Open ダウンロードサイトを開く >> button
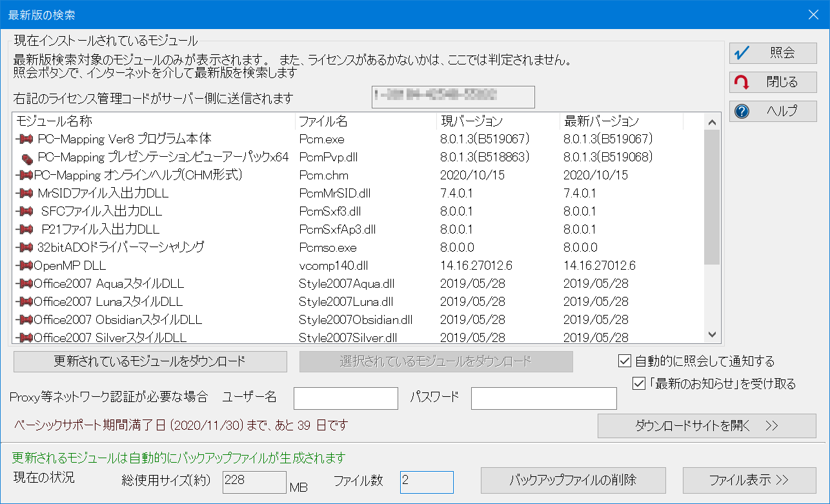This screenshot has height=504, width=830. 707,426
